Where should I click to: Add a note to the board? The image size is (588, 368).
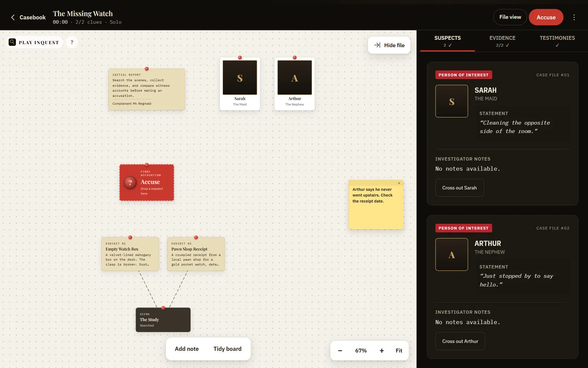click(x=187, y=349)
